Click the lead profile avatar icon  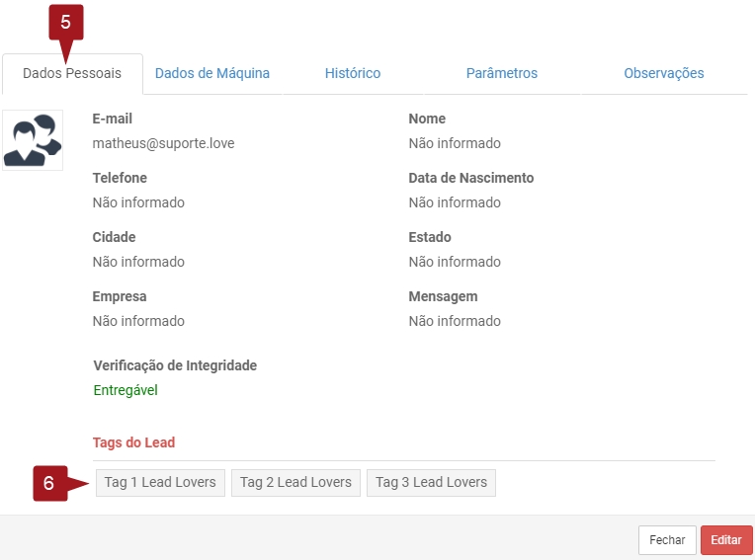pos(33,140)
